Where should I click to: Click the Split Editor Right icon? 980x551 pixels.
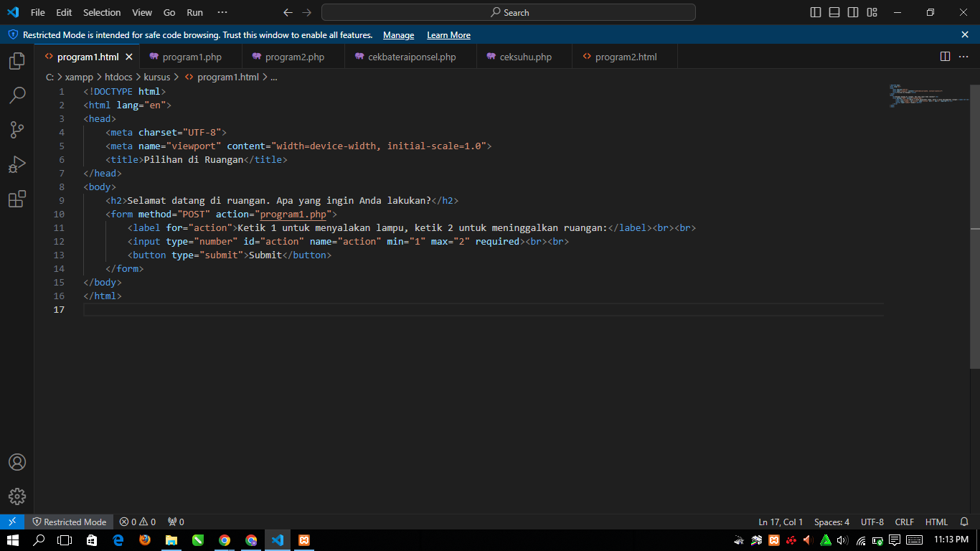pos(945,57)
